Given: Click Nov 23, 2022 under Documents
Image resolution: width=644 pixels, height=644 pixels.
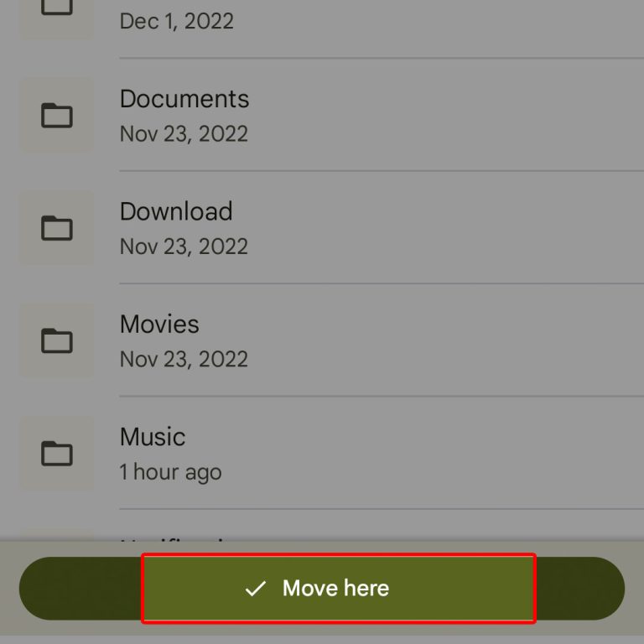Looking at the screenshot, I should (x=184, y=134).
